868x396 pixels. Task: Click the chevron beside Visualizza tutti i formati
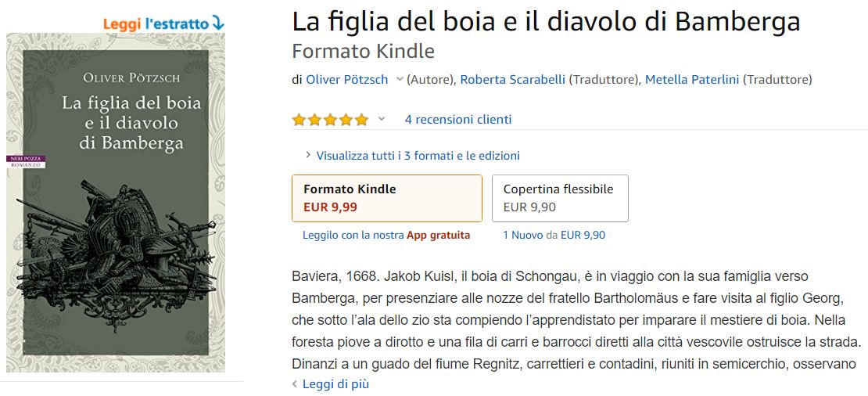point(308,156)
